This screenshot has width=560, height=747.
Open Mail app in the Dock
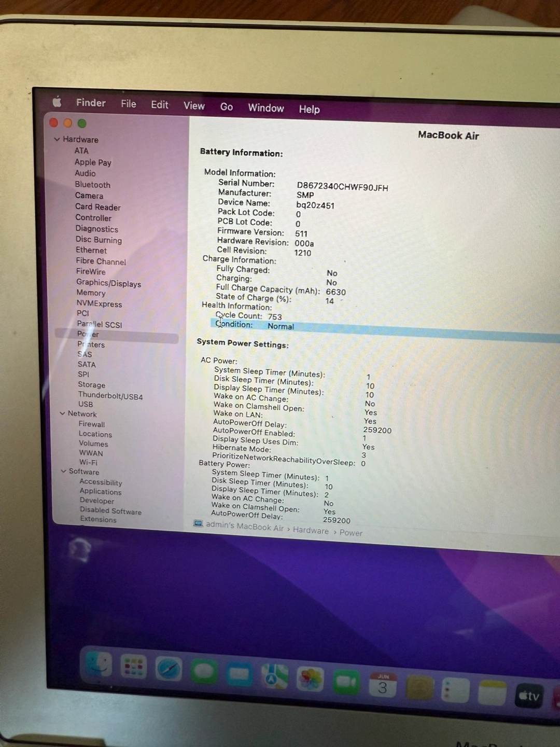point(239,675)
